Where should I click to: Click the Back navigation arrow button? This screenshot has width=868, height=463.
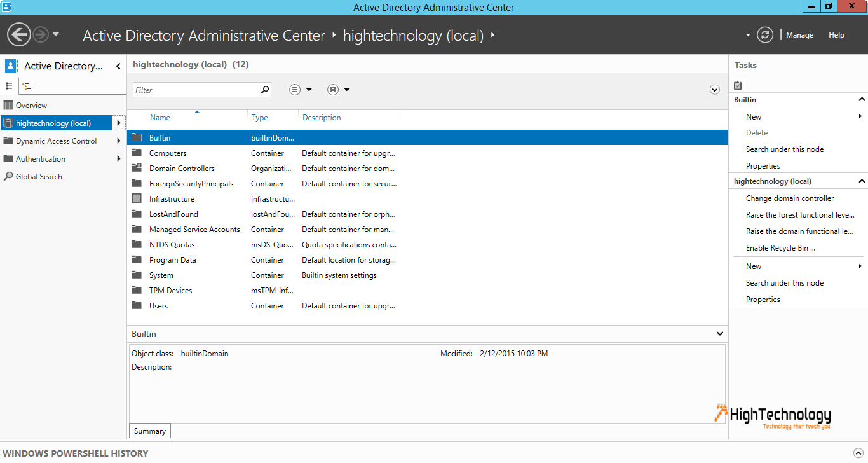tap(19, 34)
